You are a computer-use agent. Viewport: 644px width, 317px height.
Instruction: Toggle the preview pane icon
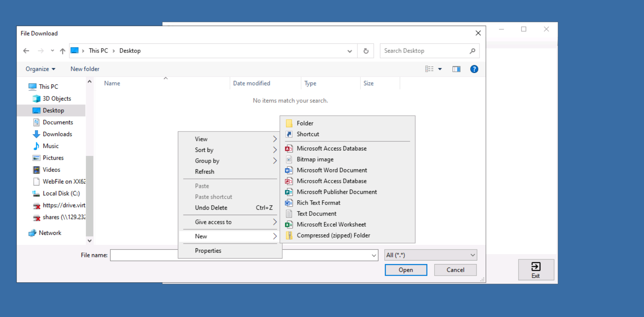coord(456,69)
